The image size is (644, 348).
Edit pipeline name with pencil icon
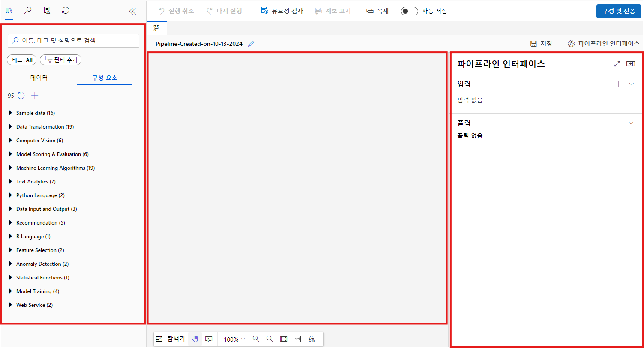(x=251, y=44)
